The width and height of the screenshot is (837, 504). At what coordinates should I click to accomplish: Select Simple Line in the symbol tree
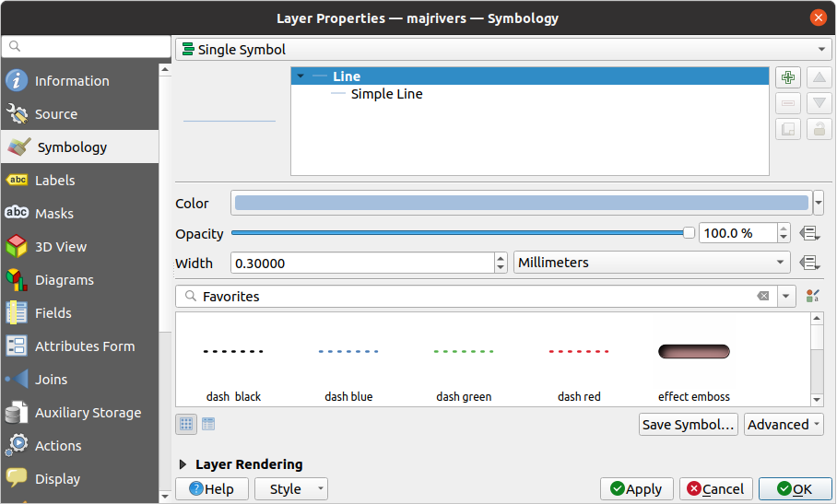386,94
